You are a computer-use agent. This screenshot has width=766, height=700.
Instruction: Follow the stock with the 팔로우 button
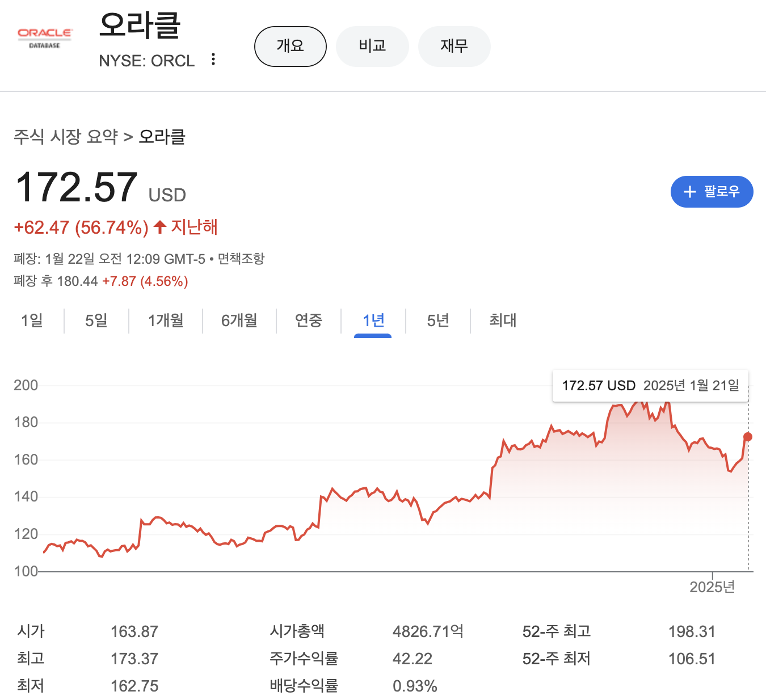tap(712, 192)
